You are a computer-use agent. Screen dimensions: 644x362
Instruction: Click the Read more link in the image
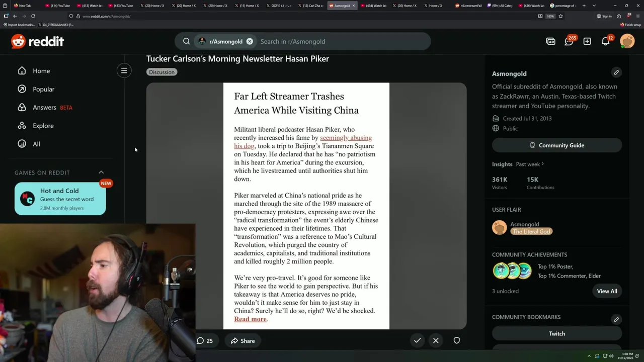click(250, 319)
